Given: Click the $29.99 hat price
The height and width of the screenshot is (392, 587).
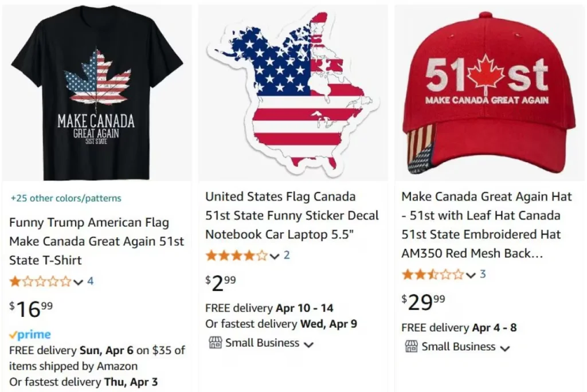Looking at the screenshot, I should (423, 301).
